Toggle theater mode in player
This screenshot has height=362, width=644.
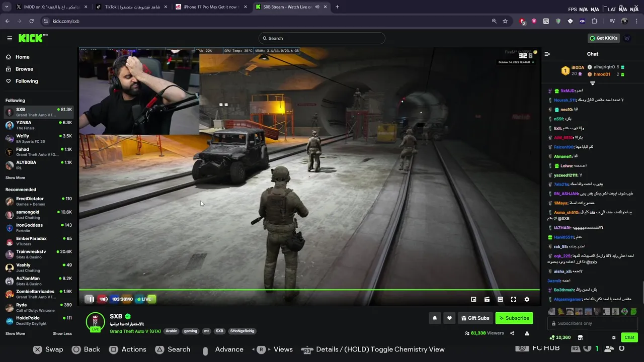pos(500,299)
